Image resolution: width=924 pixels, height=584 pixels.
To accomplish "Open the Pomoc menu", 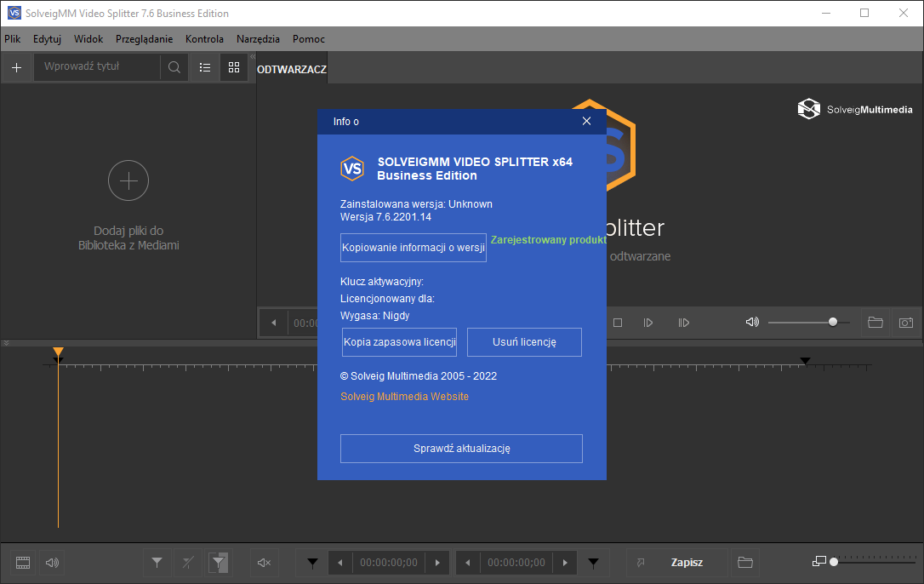I will click(309, 39).
